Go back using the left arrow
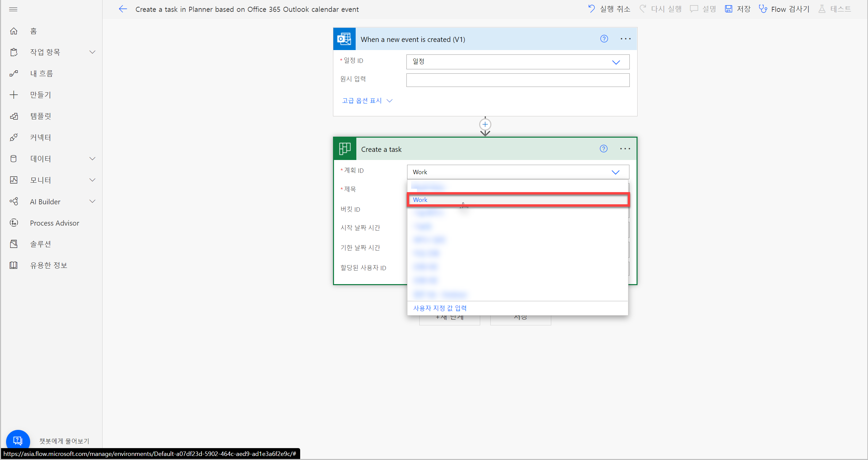 coord(123,9)
